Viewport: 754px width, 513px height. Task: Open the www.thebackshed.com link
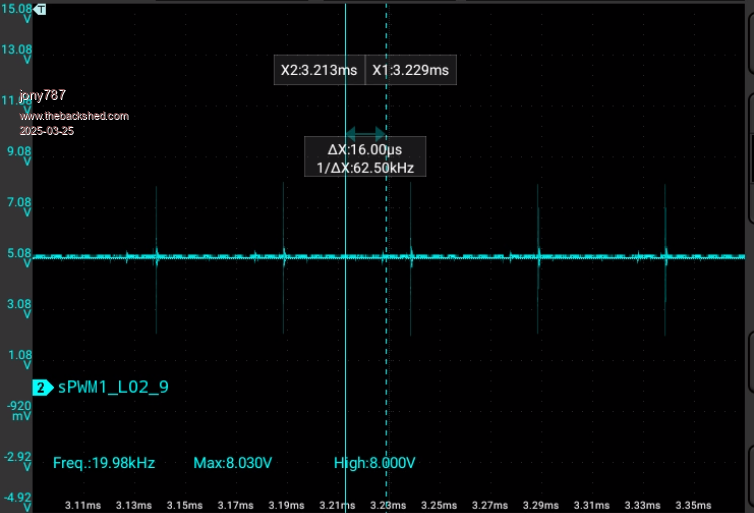tap(74, 116)
